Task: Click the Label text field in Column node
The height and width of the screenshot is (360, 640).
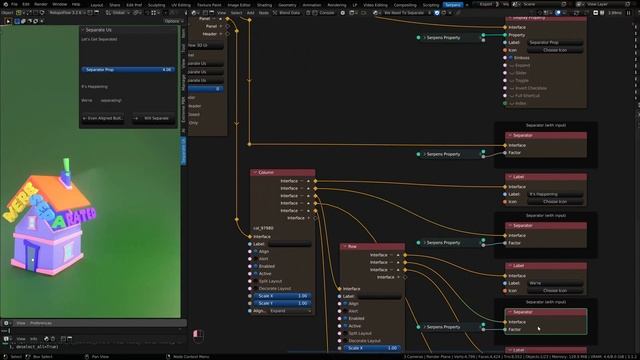Action: pos(290,244)
